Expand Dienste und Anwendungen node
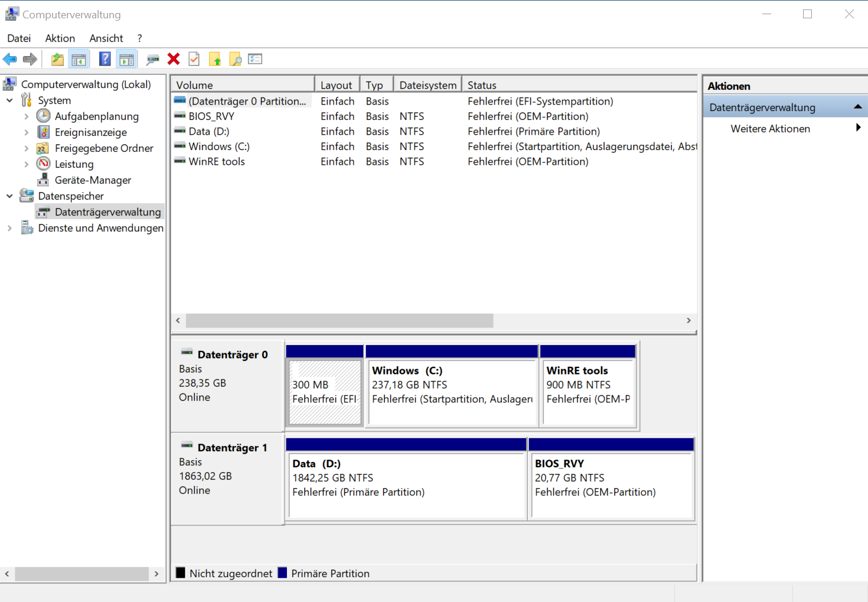This screenshot has width=868, height=602. [x=9, y=228]
